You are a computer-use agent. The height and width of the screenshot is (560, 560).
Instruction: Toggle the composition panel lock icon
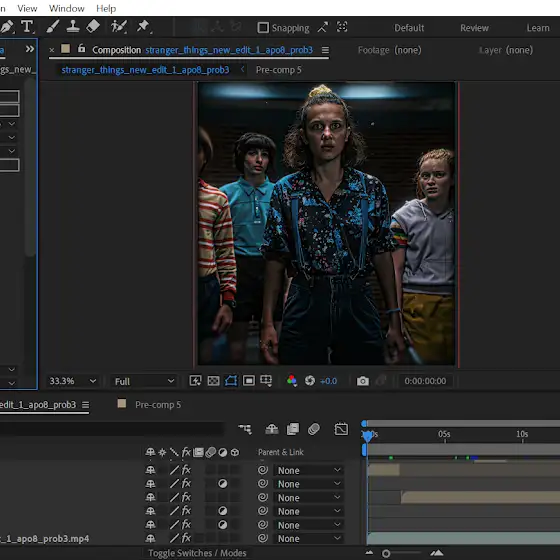[x=81, y=48]
